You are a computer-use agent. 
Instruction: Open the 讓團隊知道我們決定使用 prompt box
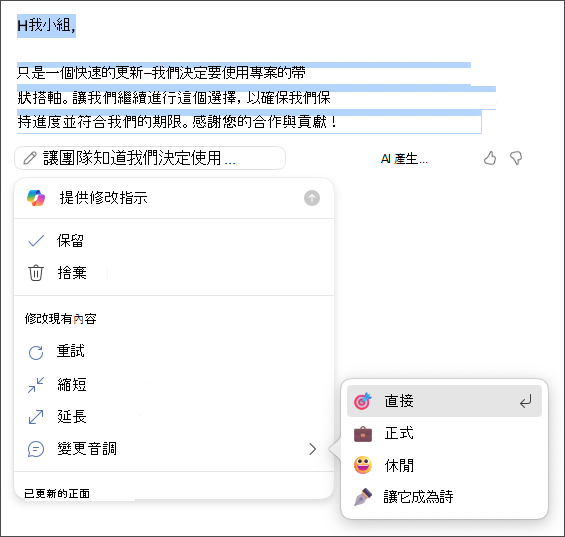pos(150,158)
